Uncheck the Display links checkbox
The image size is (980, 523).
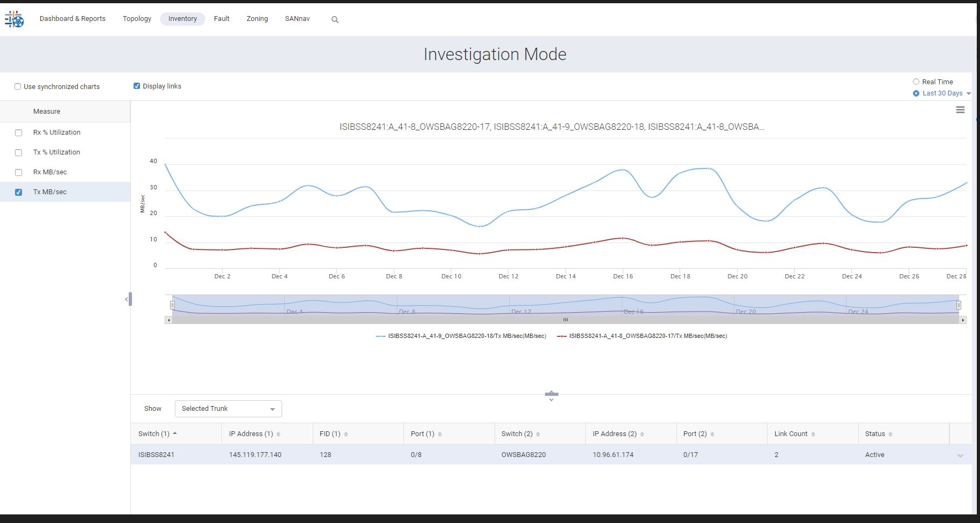[137, 86]
